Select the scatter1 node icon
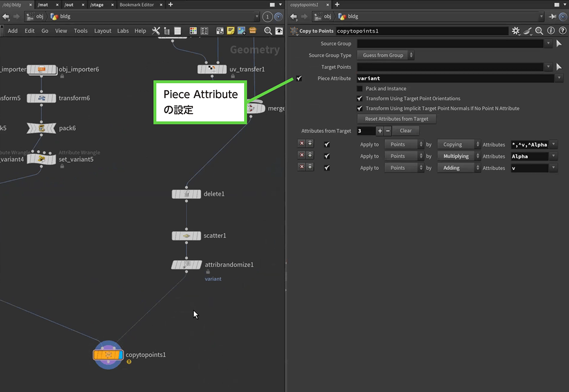 [x=186, y=236]
